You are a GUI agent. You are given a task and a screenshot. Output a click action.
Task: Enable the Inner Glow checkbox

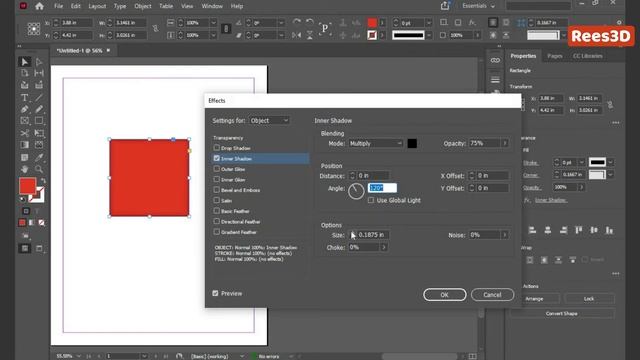coord(217,179)
